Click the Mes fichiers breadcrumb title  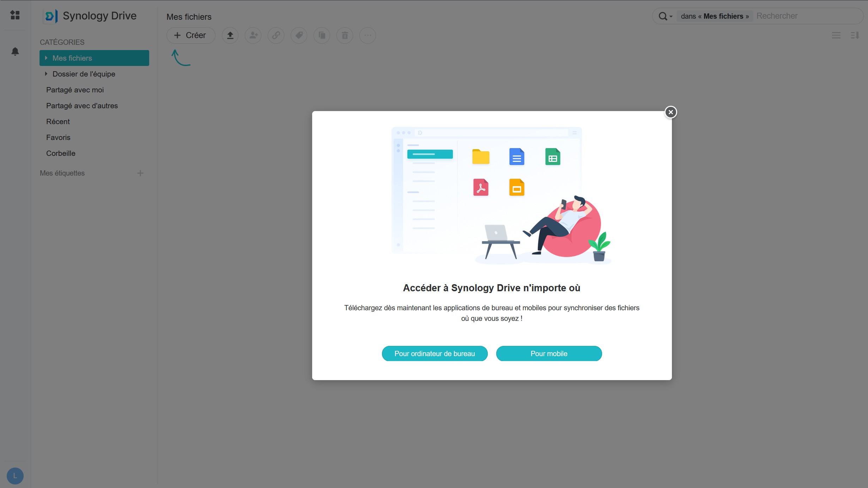pyautogui.click(x=189, y=17)
